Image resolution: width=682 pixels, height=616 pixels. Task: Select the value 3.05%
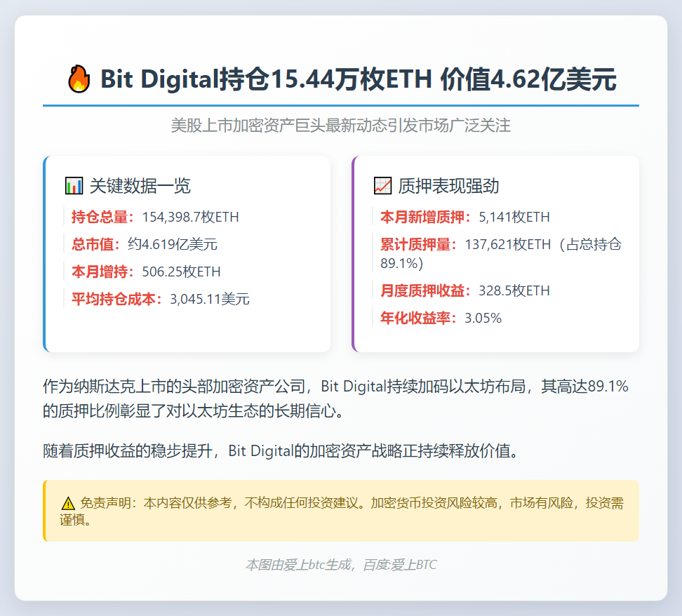483,318
